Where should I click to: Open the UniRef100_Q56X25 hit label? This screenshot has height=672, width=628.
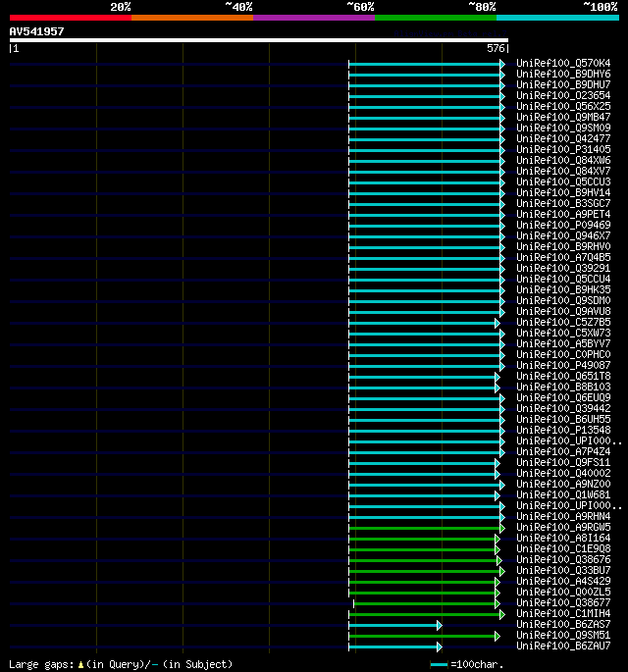click(563, 106)
